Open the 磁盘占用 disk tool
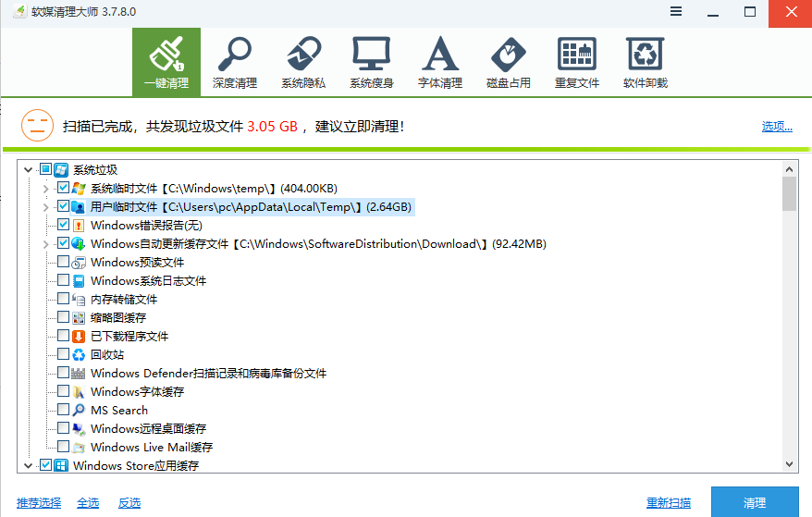812x517 pixels. 508,62
